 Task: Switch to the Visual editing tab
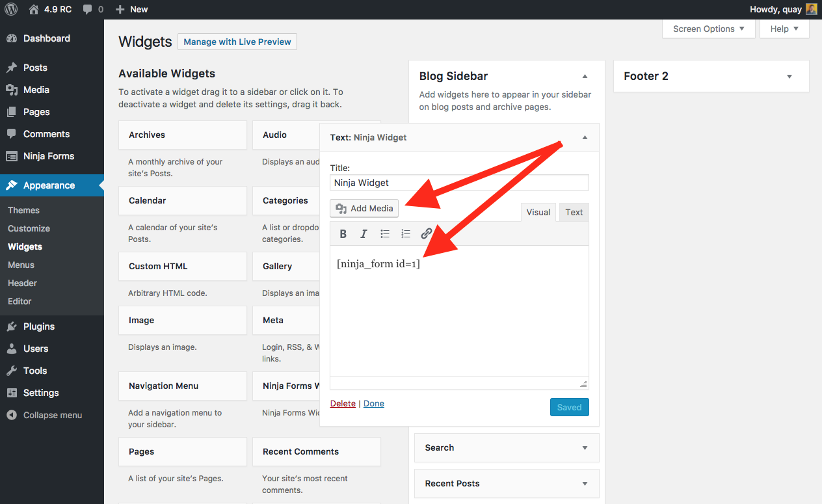538,212
